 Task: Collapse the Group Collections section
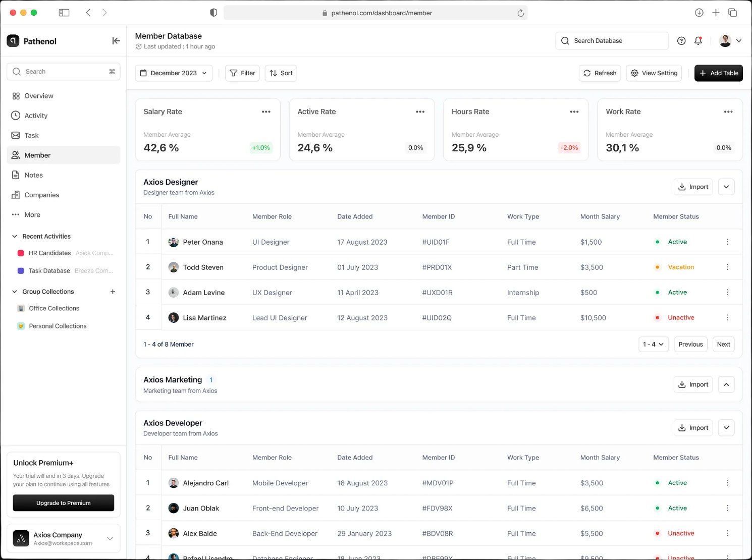15,292
